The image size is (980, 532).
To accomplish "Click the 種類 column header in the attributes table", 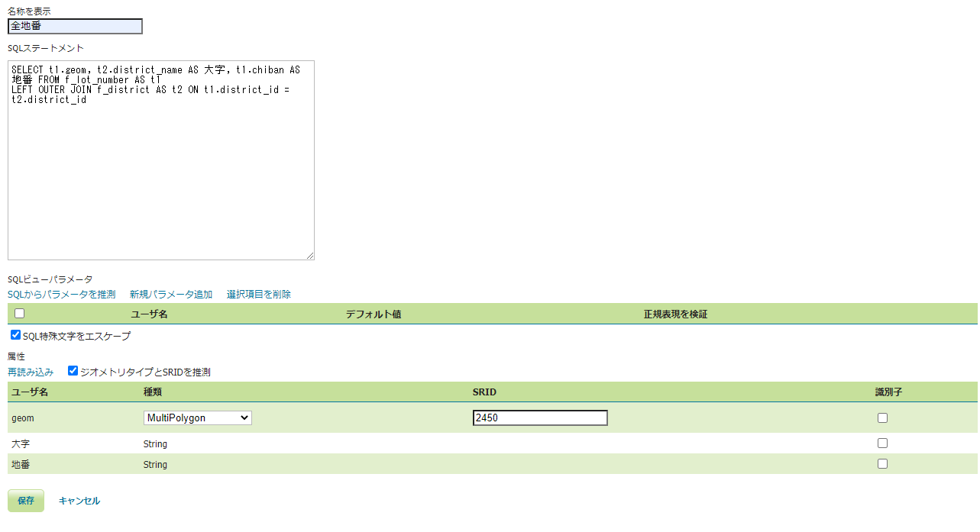I will pyautogui.click(x=153, y=392).
